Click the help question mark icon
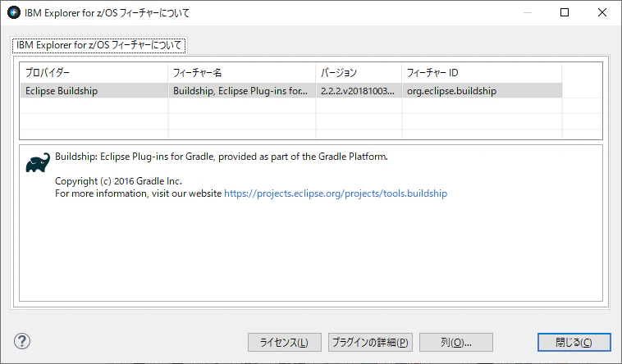 pos(22,341)
